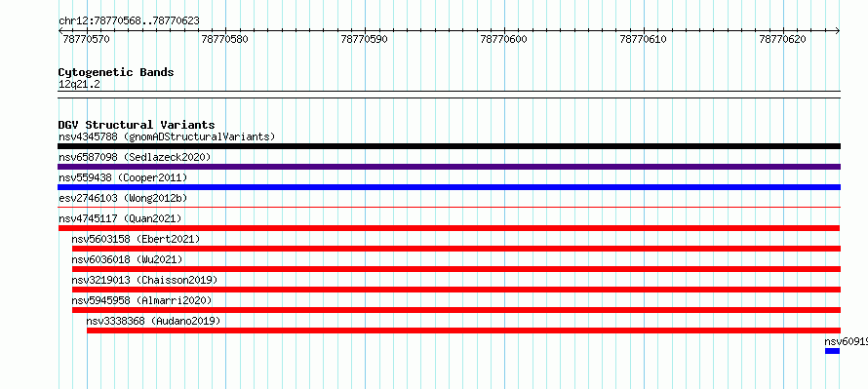
Task: Click the left arrowhead of the ruler
Action: pyautogui.click(x=60, y=31)
